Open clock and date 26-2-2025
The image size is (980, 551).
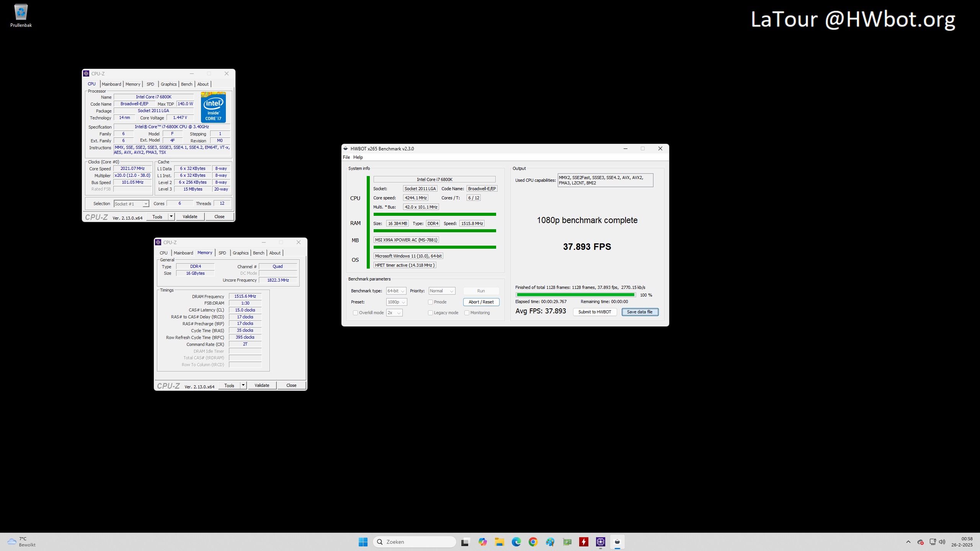point(962,542)
